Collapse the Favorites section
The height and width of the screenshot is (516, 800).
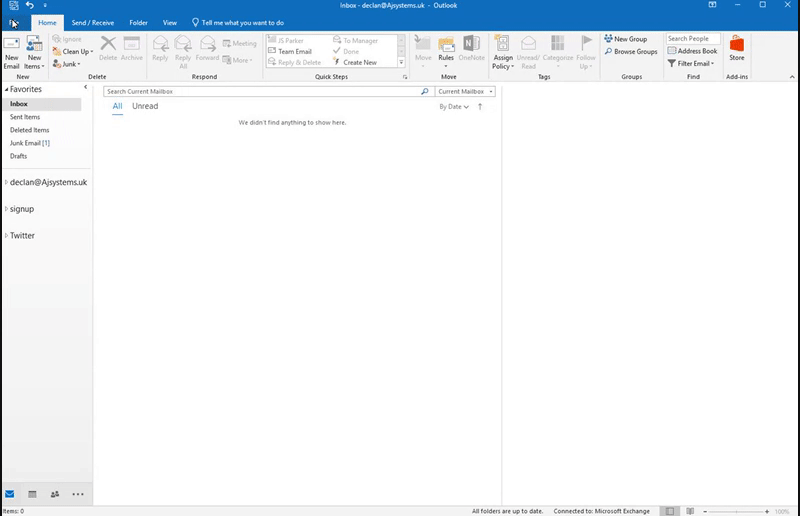(x=7, y=89)
